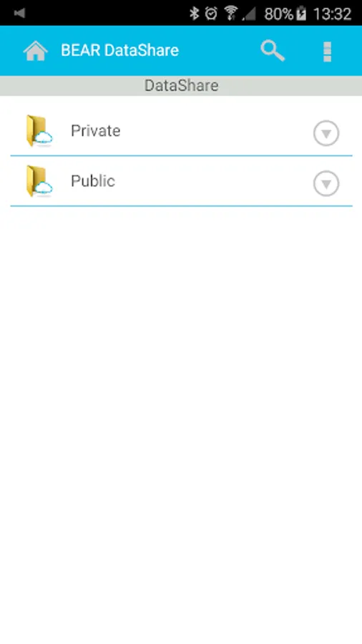Tap the BEAR DataShare title text
The image size is (362, 644).
(120, 51)
